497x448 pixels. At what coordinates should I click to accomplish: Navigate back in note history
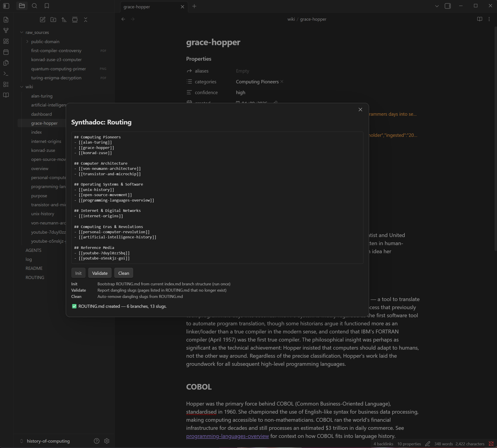(x=123, y=19)
